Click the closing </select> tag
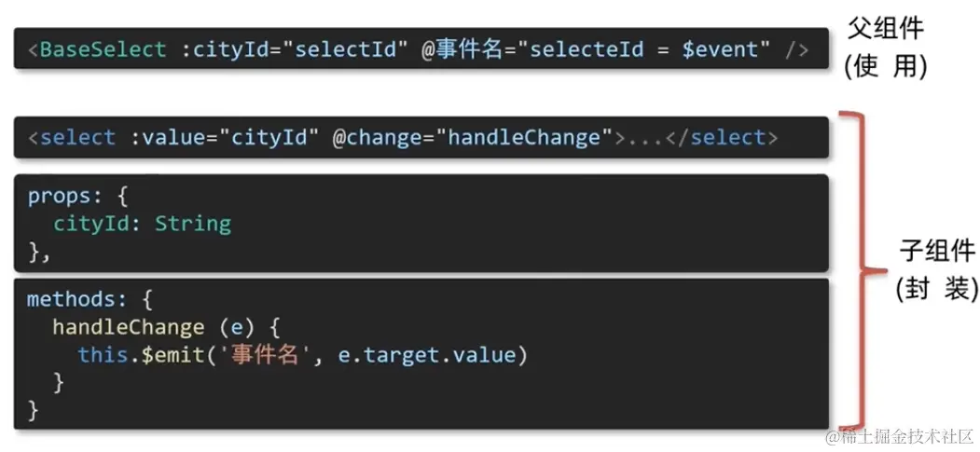This screenshot has width=980, height=452. click(721, 138)
